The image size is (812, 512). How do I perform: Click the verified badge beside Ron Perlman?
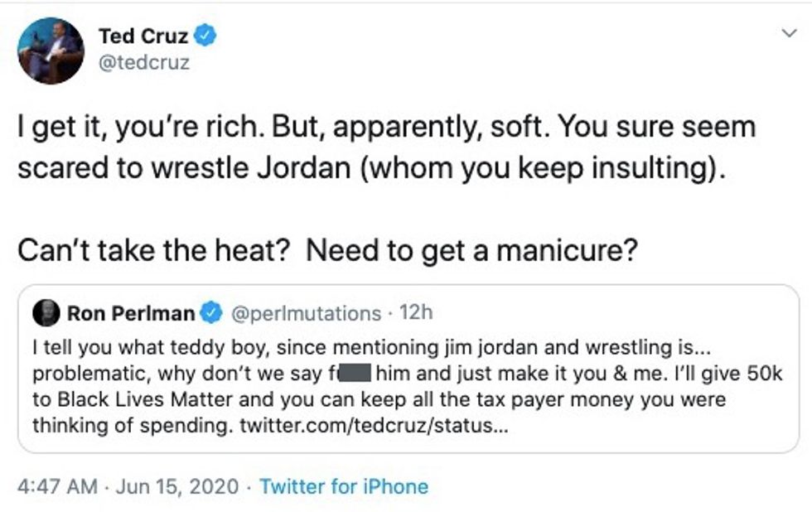click(x=211, y=313)
